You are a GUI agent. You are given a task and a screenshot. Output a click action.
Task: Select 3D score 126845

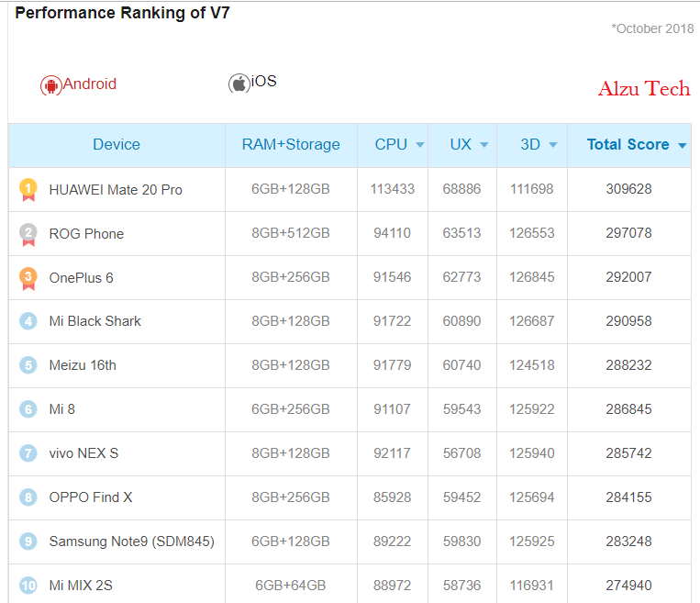point(532,277)
